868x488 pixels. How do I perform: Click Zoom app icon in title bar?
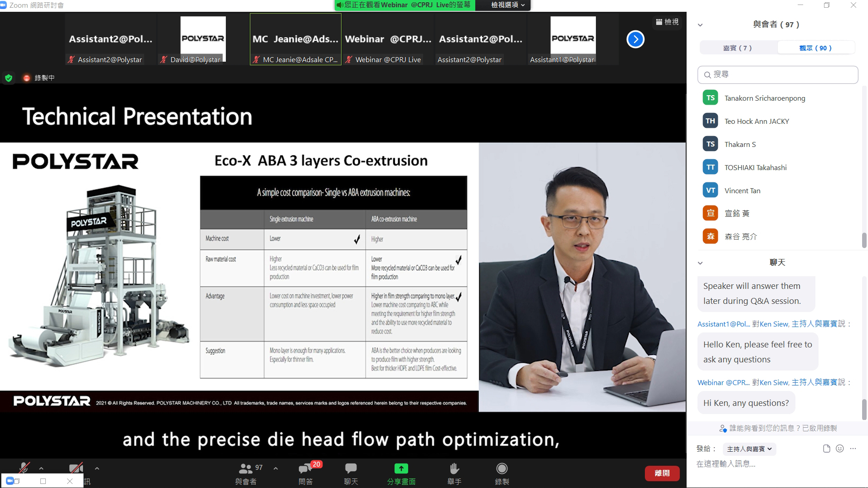4,5
